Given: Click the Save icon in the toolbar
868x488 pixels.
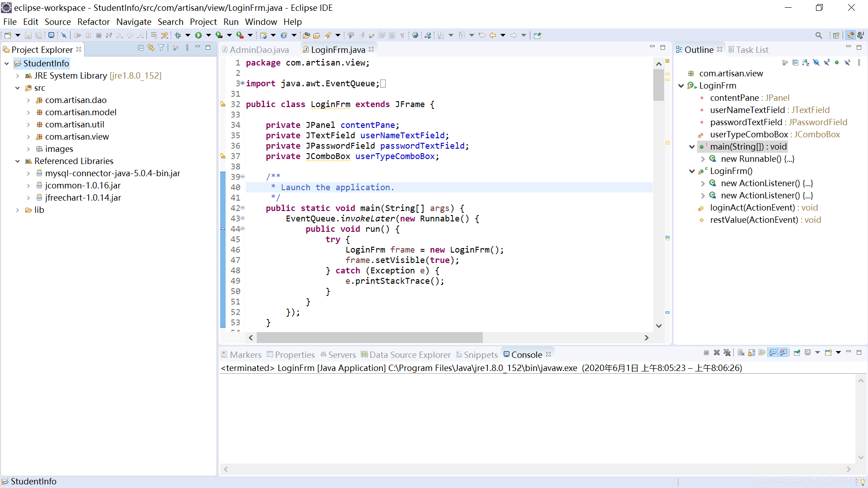Looking at the screenshot, I should (28, 35).
